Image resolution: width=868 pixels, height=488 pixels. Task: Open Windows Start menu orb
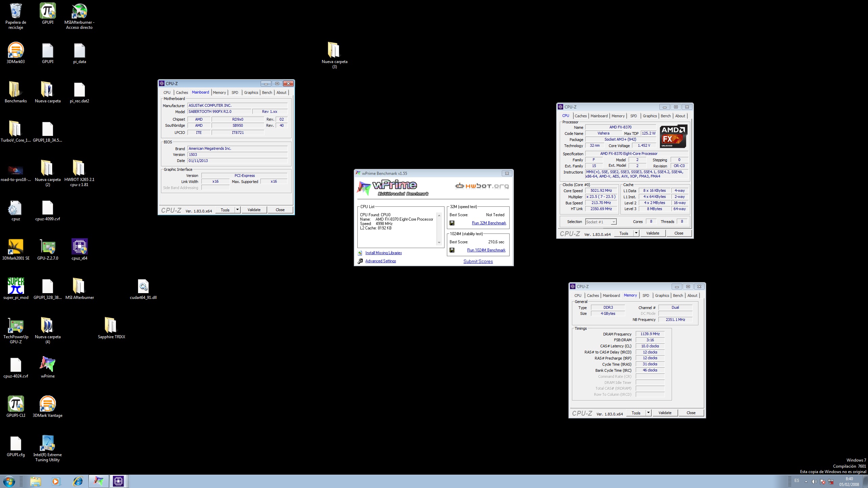pos(9,481)
